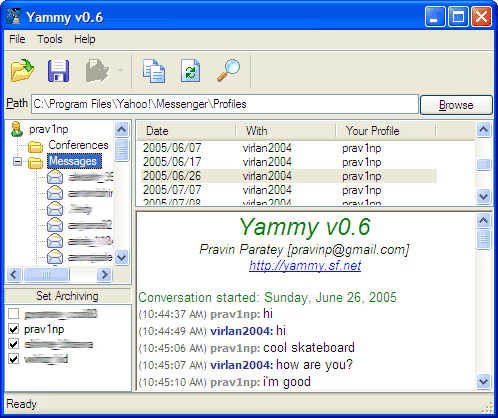This screenshot has height=418, width=498.
Task: Select the prav1np user profile icon in tree
Action: coord(17,129)
